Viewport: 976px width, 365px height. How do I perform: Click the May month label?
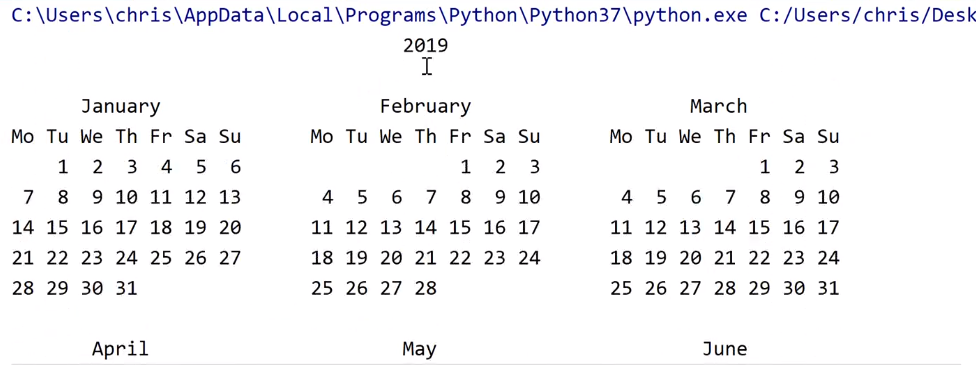pos(420,349)
